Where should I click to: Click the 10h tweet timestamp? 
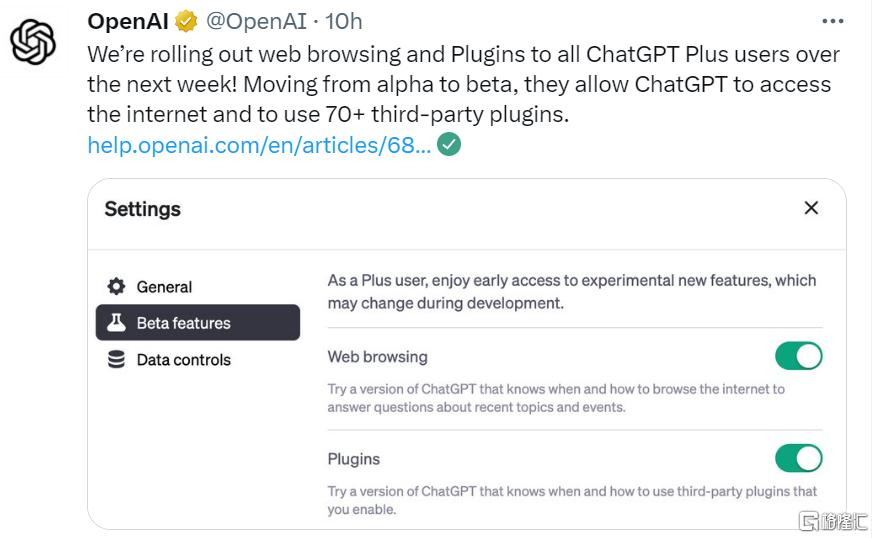click(344, 21)
